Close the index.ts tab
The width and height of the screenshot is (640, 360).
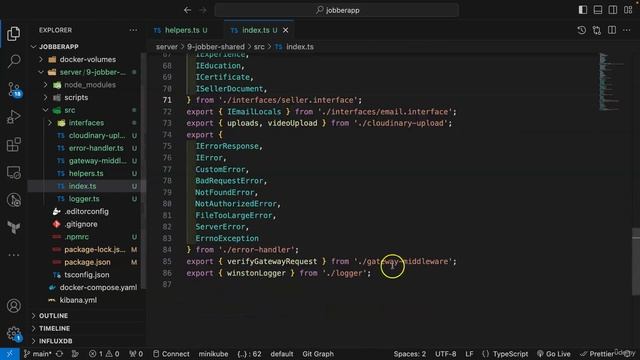tap(286, 30)
